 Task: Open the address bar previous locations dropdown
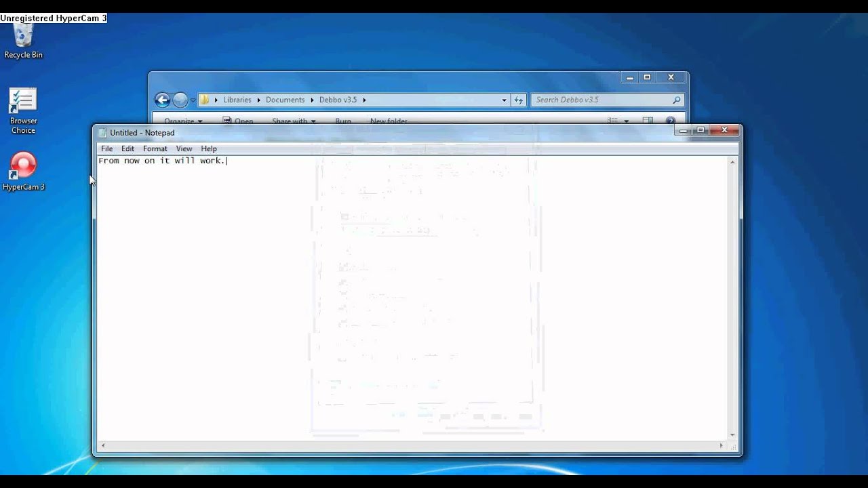pos(504,100)
